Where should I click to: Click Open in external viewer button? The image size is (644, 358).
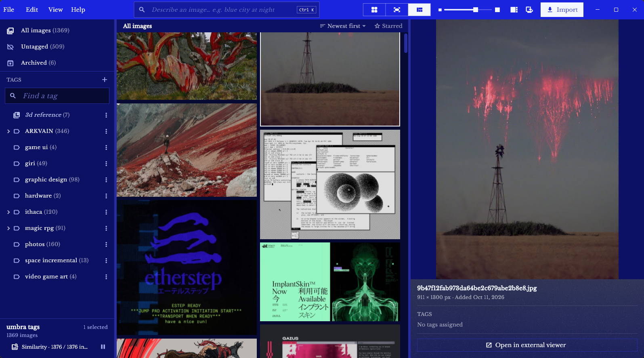click(x=527, y=345)
